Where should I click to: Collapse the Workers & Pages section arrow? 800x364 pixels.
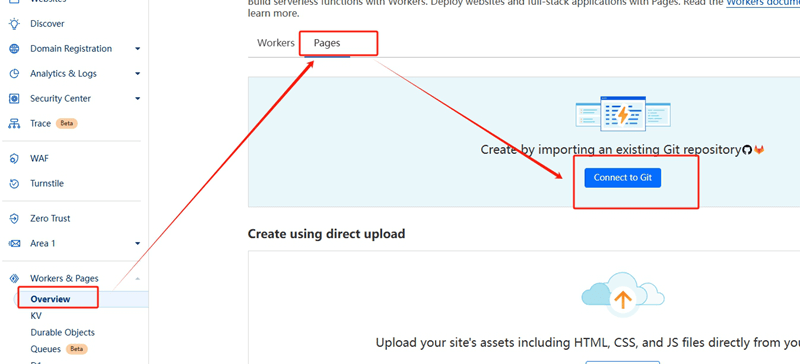pos(138,278)
